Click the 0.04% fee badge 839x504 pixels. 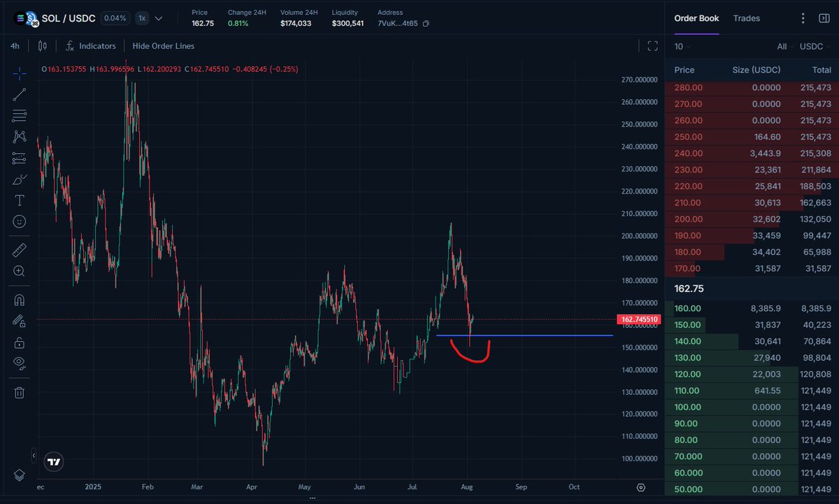click(x=114, y=18)
